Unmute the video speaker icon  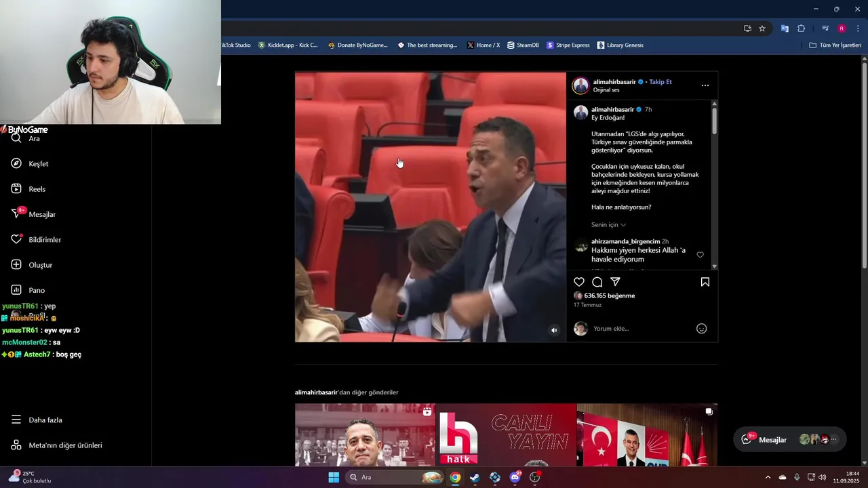click(554, 330)
